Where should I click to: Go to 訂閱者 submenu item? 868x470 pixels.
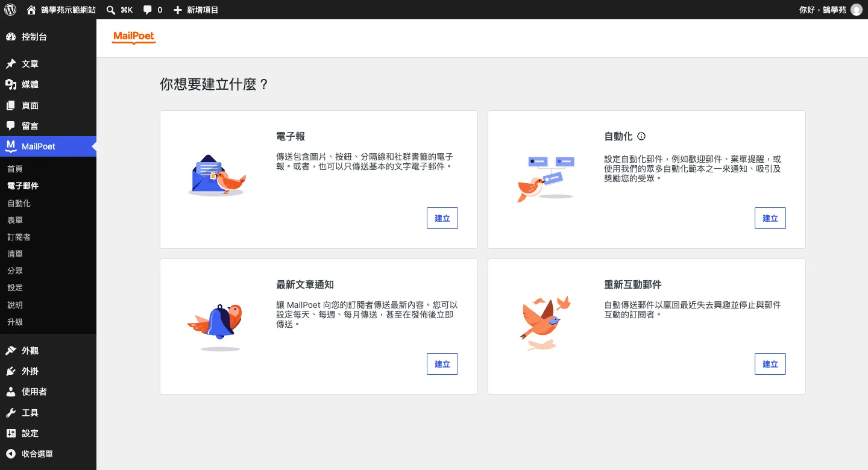point(19,237)
